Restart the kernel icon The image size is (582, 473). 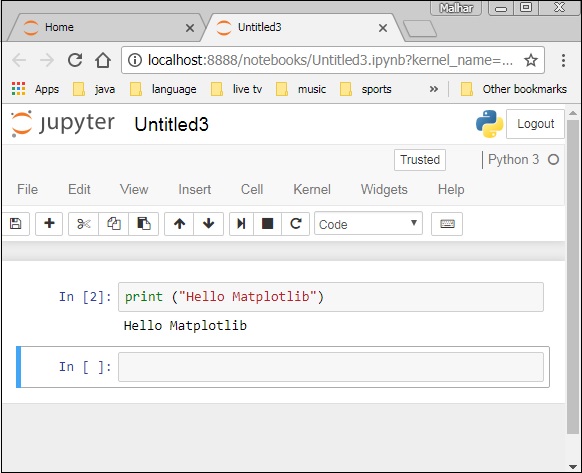(x=295, y=224)
